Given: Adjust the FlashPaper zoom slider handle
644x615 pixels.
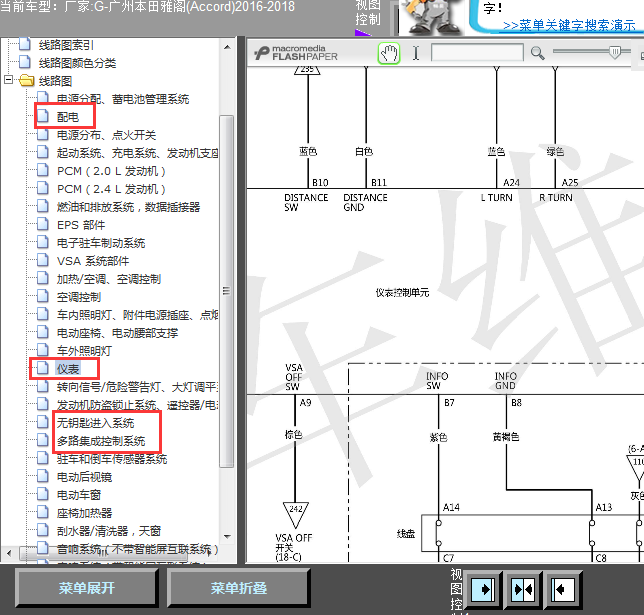Looking at the screenshot, I should 615,52.
